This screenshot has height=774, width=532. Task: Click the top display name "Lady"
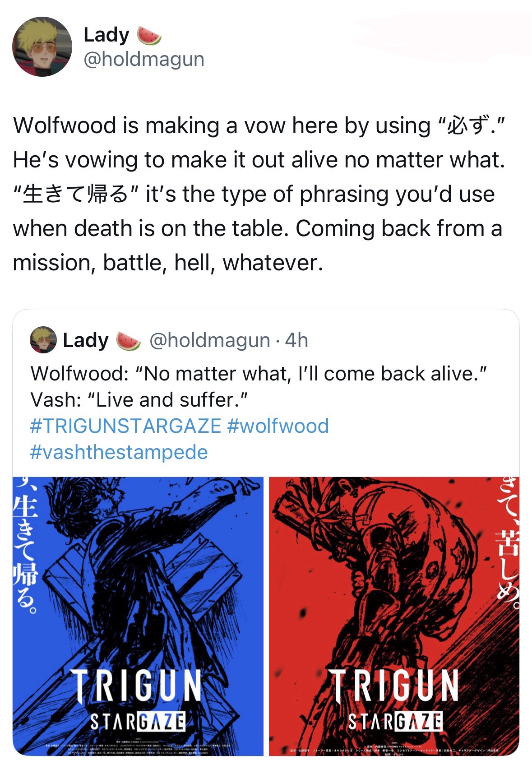(x=106, y=35)
